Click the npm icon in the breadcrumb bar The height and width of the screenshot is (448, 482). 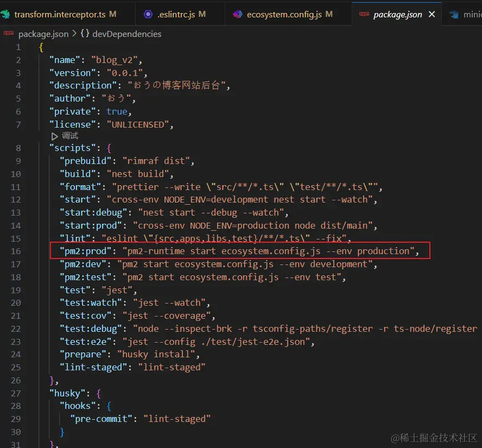(9, 33)
